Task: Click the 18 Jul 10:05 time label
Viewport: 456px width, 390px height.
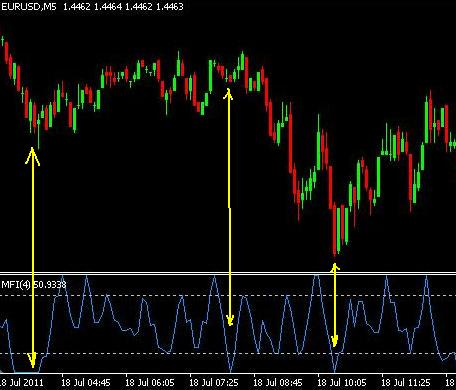Action: [342, 382]
